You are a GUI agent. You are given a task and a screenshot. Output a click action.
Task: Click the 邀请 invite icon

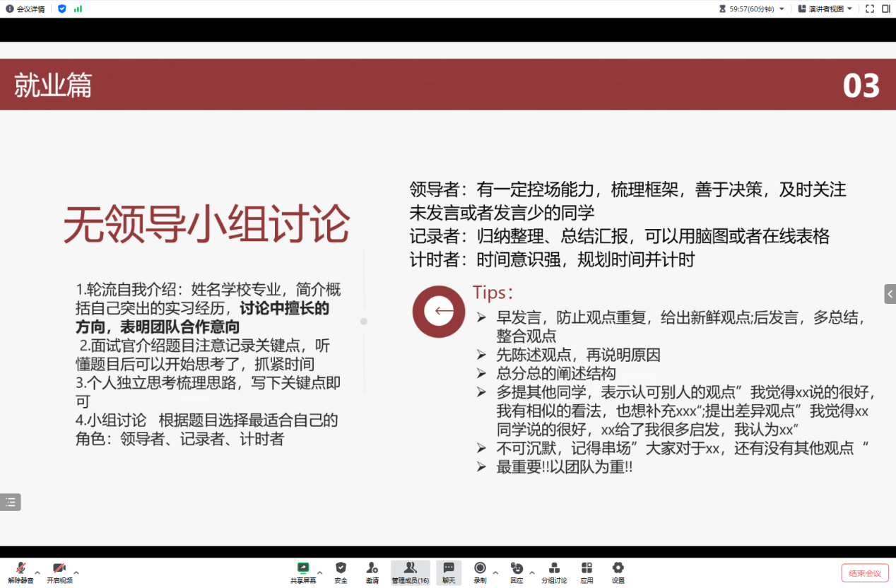pos(372,572)
